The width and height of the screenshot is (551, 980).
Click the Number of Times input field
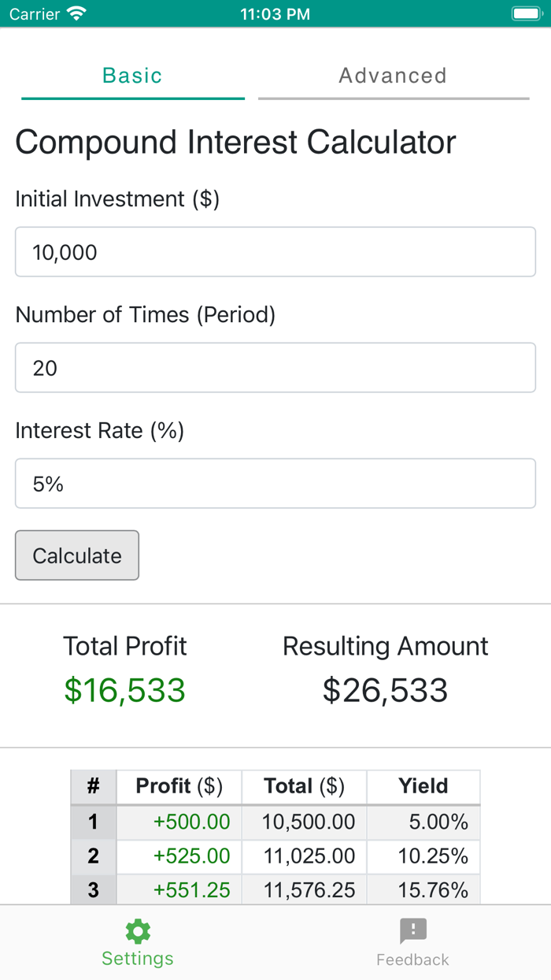pyautogui.click(x=275, y=368)
